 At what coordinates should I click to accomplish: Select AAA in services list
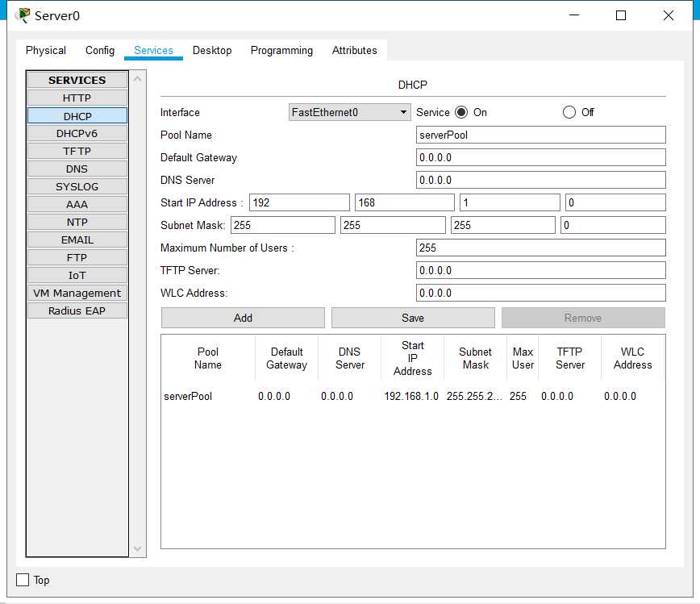[x=77, y=205]
